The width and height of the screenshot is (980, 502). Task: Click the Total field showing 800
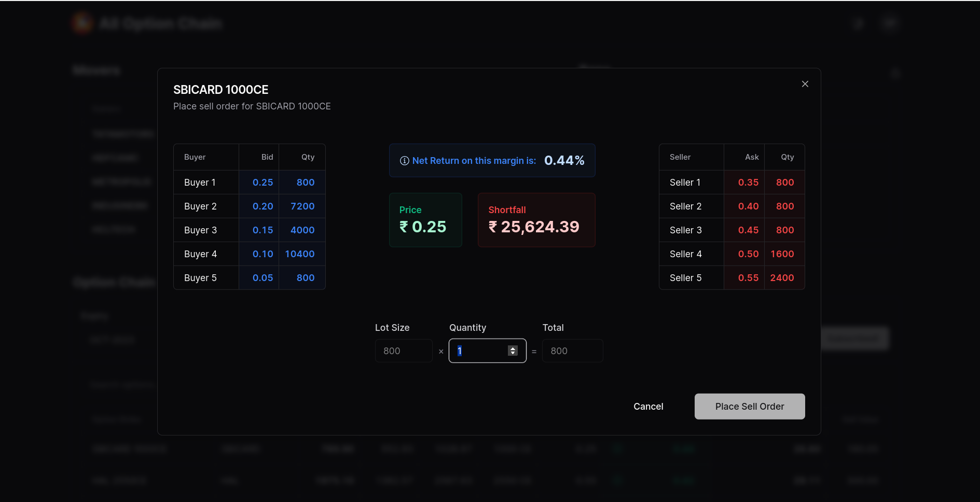(x=572, y=351)
